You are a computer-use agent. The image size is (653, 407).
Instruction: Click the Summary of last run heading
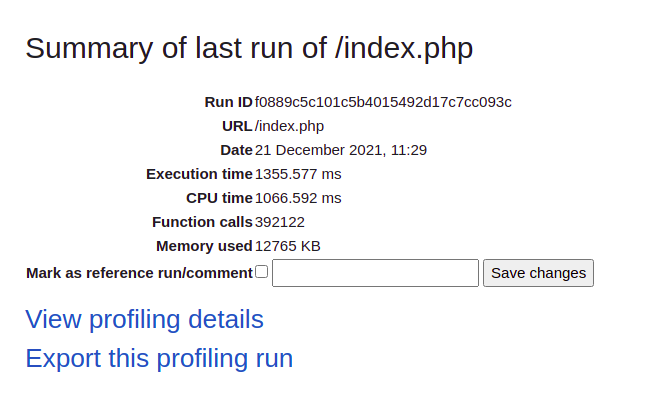[249, 48]
